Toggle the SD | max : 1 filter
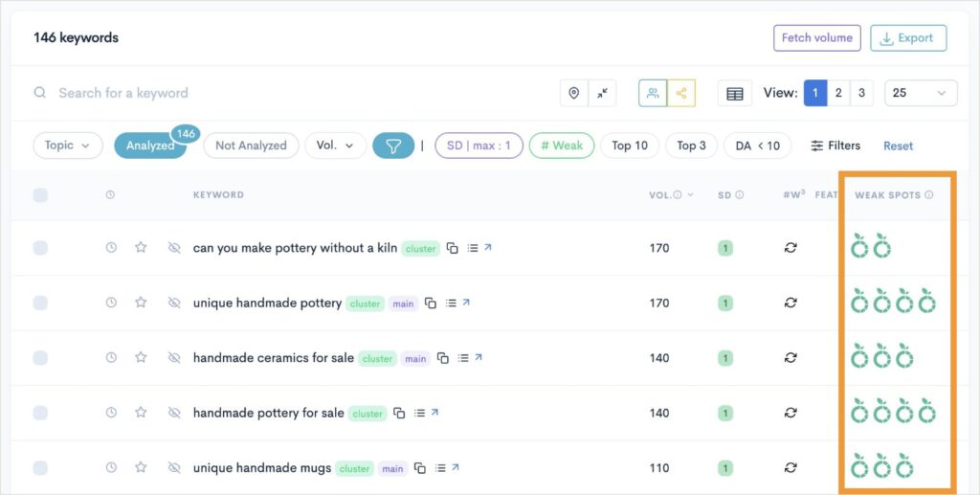This screenshot has width=980, height=495. click(x=479, y=146)
